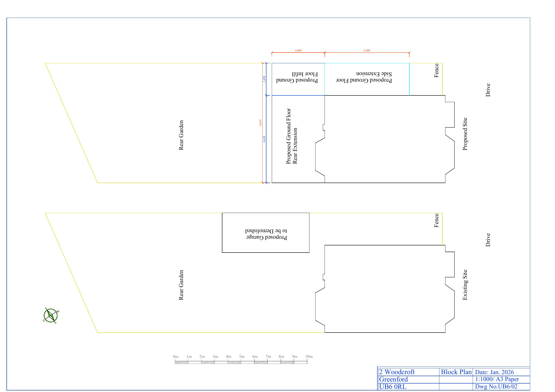Click the Existing Site title text

(x=465, y=285)
